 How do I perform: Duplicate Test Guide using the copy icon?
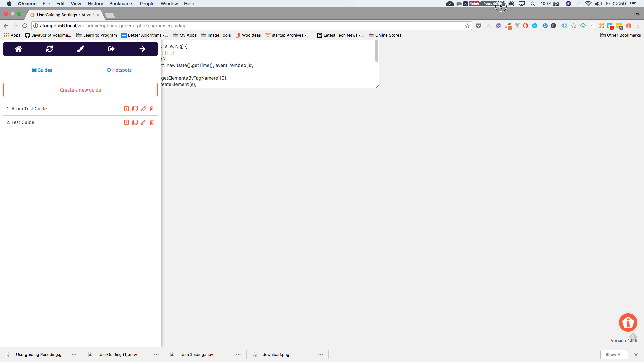[135, 122]
